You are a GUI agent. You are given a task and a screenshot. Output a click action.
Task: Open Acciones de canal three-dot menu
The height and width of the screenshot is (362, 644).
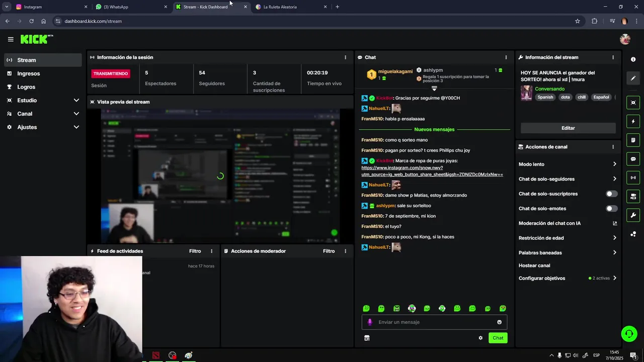tap(613, 147)
